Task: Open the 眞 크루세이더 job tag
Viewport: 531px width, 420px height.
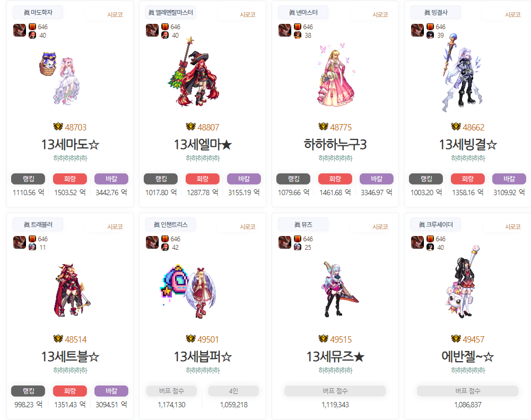Action: [436, 224]
